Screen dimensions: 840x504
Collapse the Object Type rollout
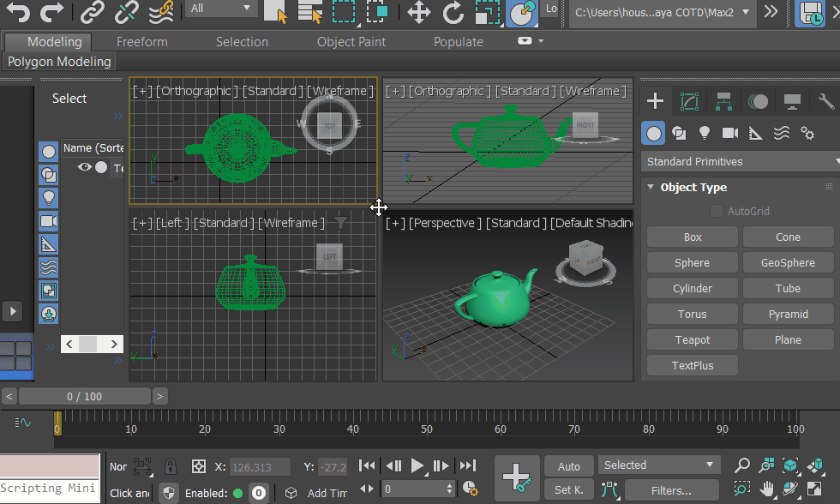click(651, 187)
